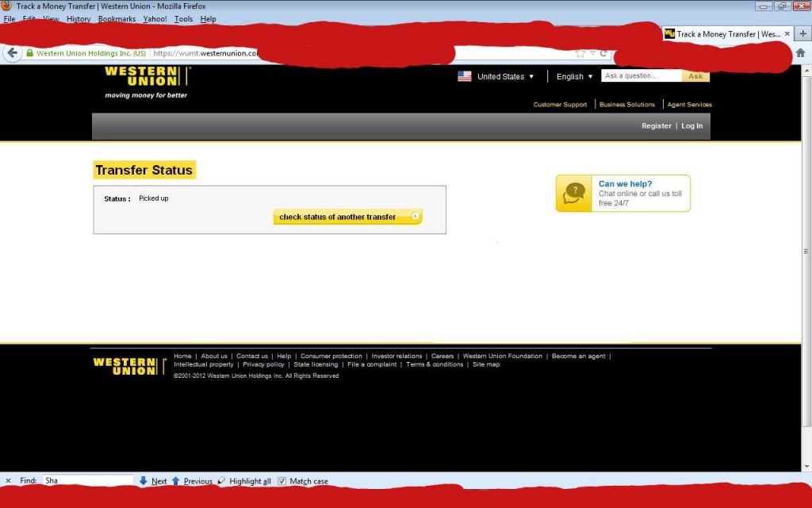Close the Track a Money Transfer tab
812x508 pixels.
click(787, 33)
